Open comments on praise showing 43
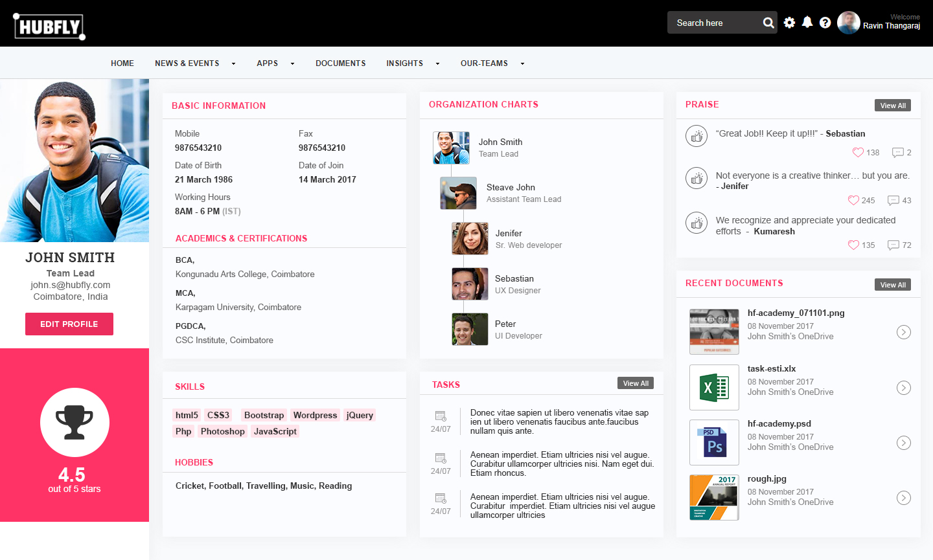This screenshot has width=933, height=560. pyautogui.click(x=893, y=201)
